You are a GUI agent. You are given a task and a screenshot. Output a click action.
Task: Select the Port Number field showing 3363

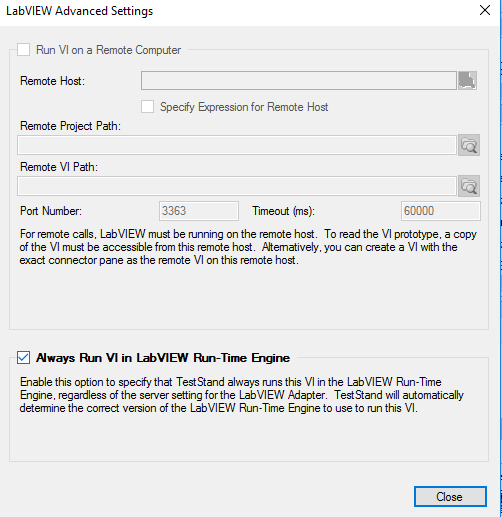click(199, 211)
